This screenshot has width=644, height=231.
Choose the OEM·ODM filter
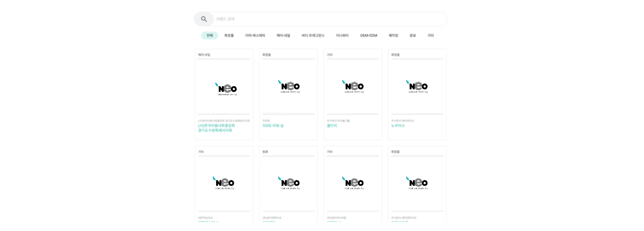point(369,36)
